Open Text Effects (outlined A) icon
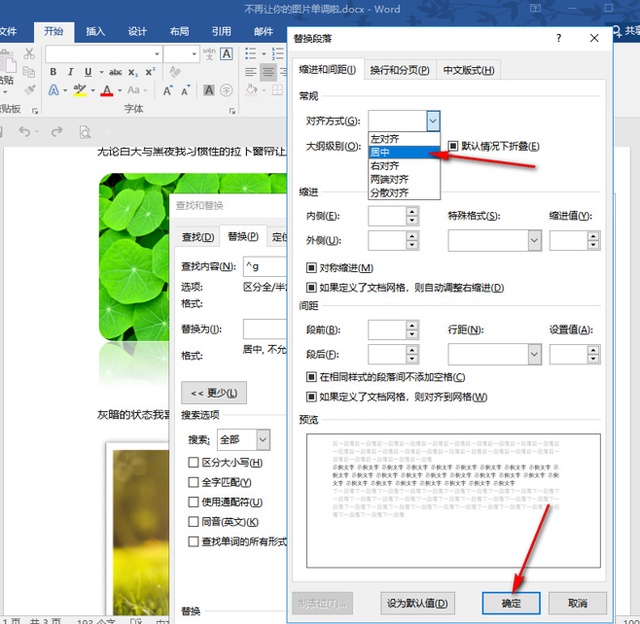Screen dimensions: 640x624 coord(53,90)
